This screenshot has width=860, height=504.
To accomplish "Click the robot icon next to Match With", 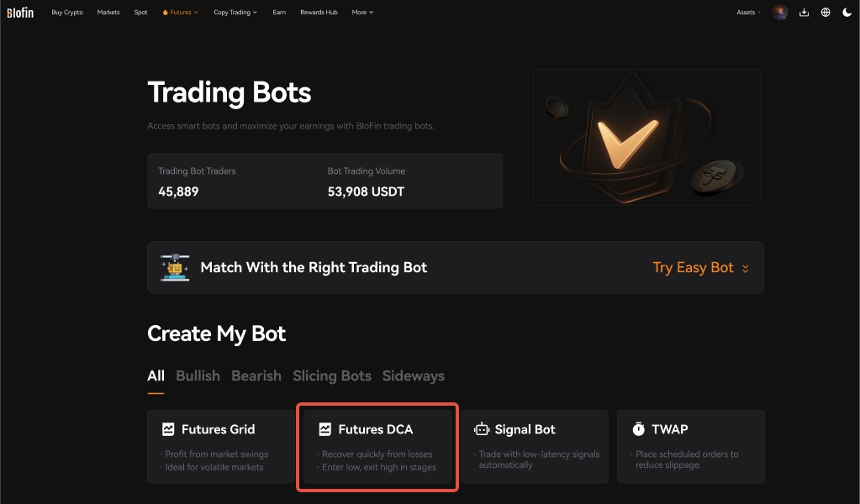I will [174, 267].
